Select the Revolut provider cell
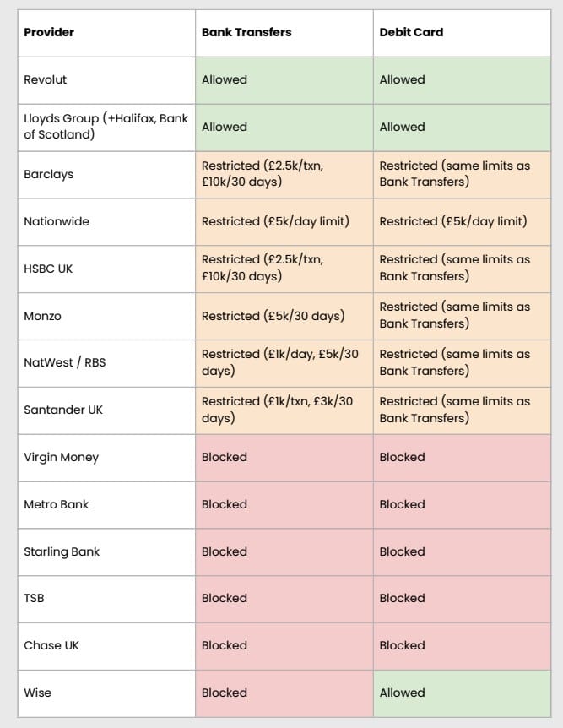This screenshot has height=728, width=563. (46, 80)
